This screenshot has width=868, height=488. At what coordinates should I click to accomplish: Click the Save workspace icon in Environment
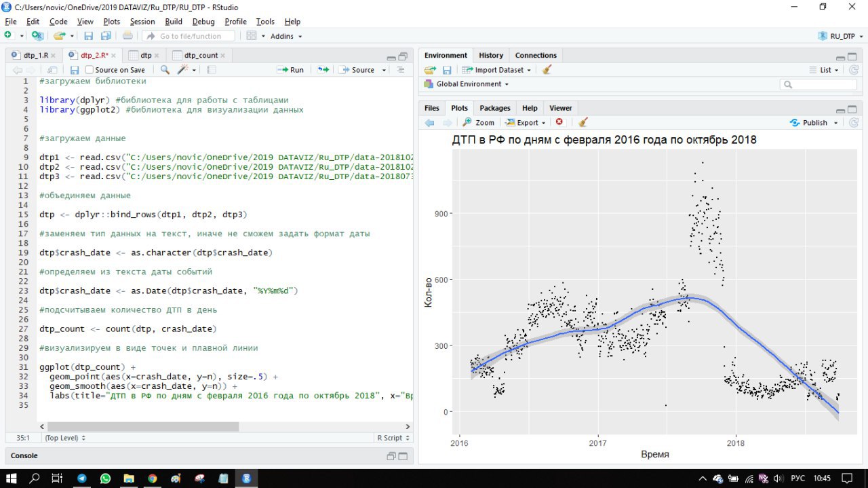click(447, 70)
